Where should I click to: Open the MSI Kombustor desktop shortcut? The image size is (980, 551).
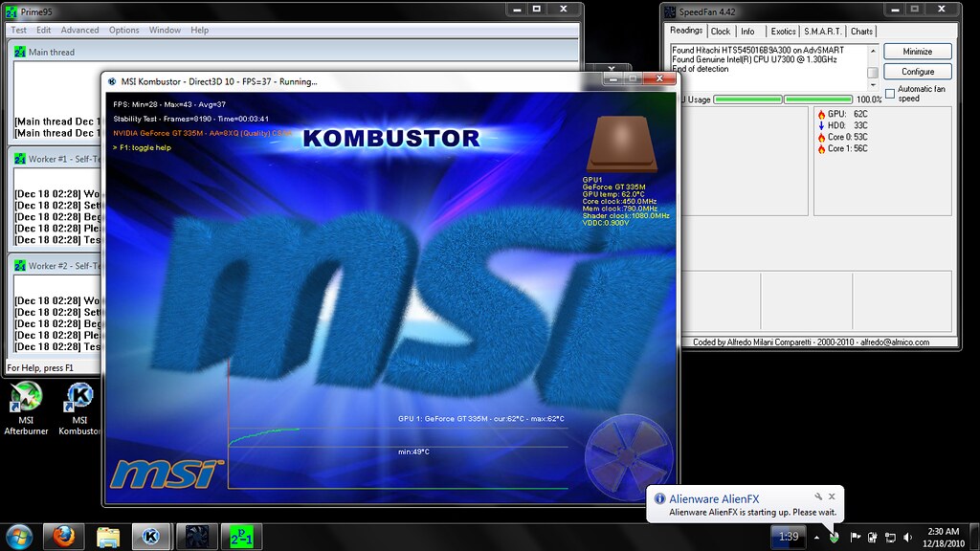pos(79,408)
